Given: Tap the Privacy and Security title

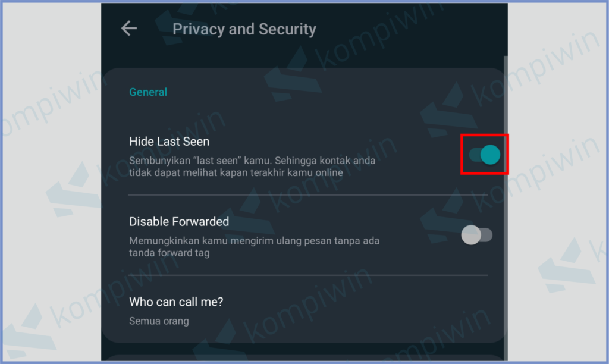Looking at the screenshot, I should (244, 29).
